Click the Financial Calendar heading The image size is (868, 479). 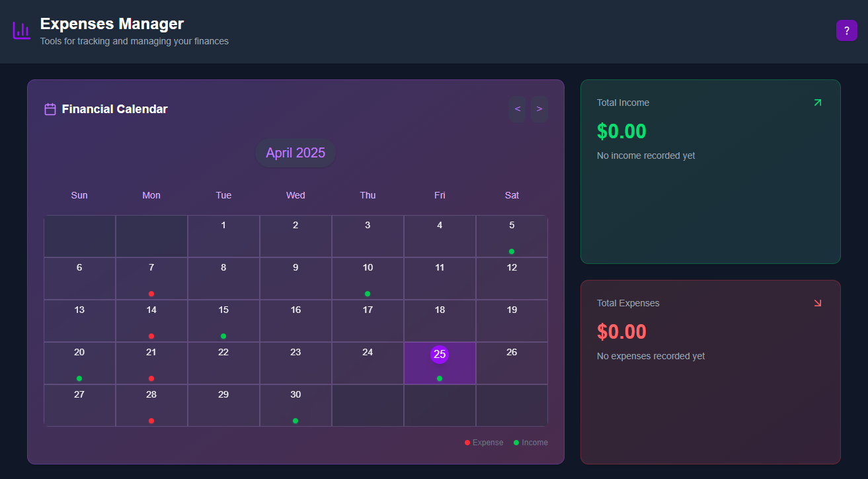click(115, 109)
